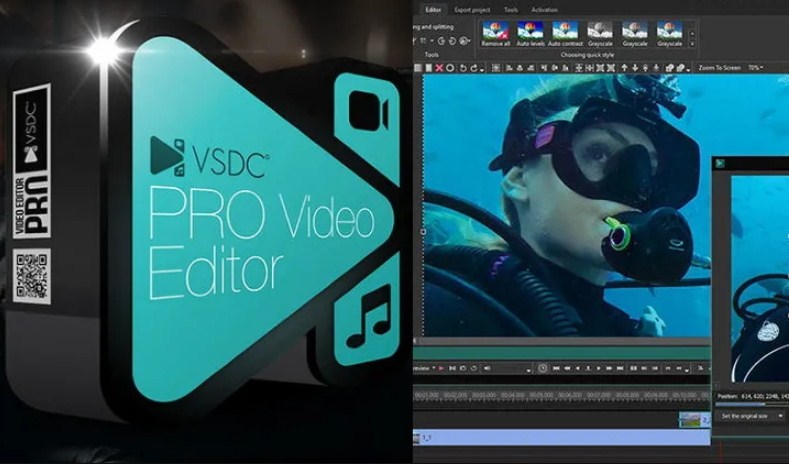Click the group objects icon
The height and width of the screenshot is (464, 789).
(669, 68)
